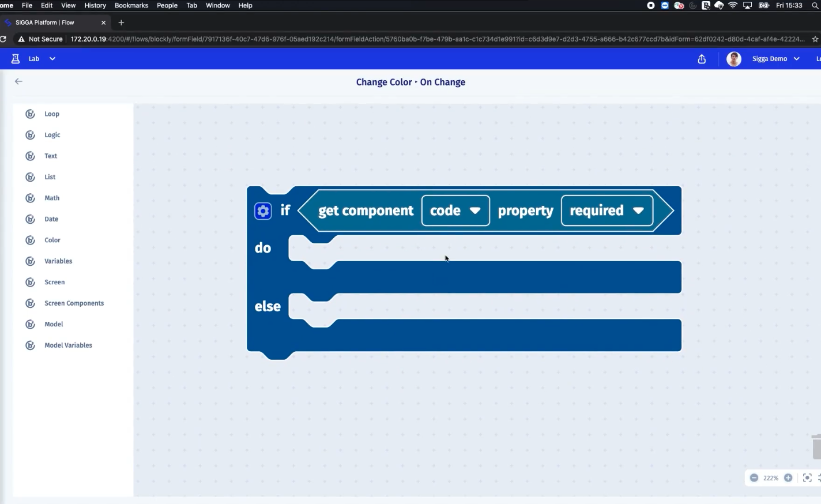Click the back arrow icon
Viewport: 821px width, 504px height.
pyautogui.click(x=18, y=81)
